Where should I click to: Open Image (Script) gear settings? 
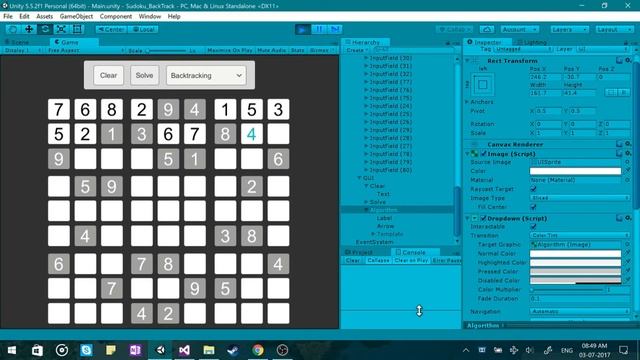(x=628, y=153)
